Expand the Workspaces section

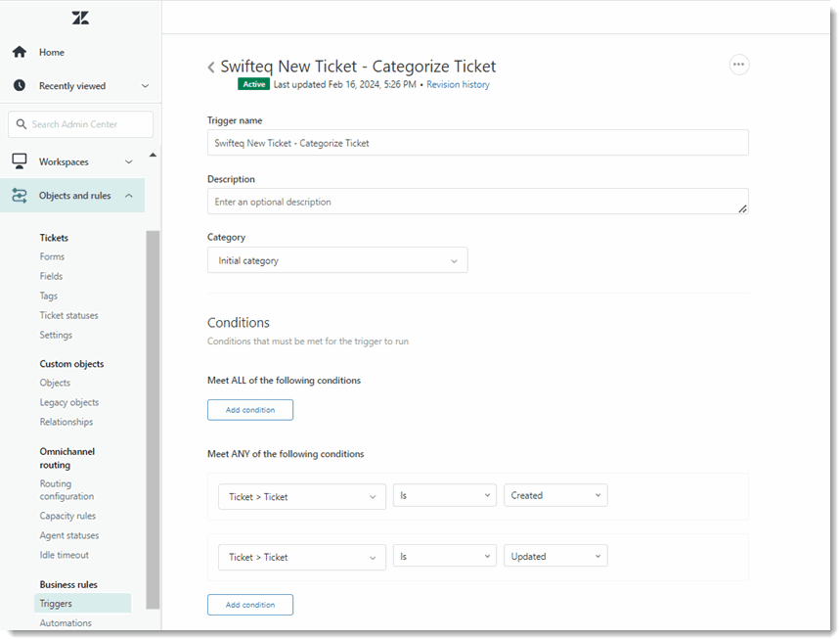pos(128,161)
